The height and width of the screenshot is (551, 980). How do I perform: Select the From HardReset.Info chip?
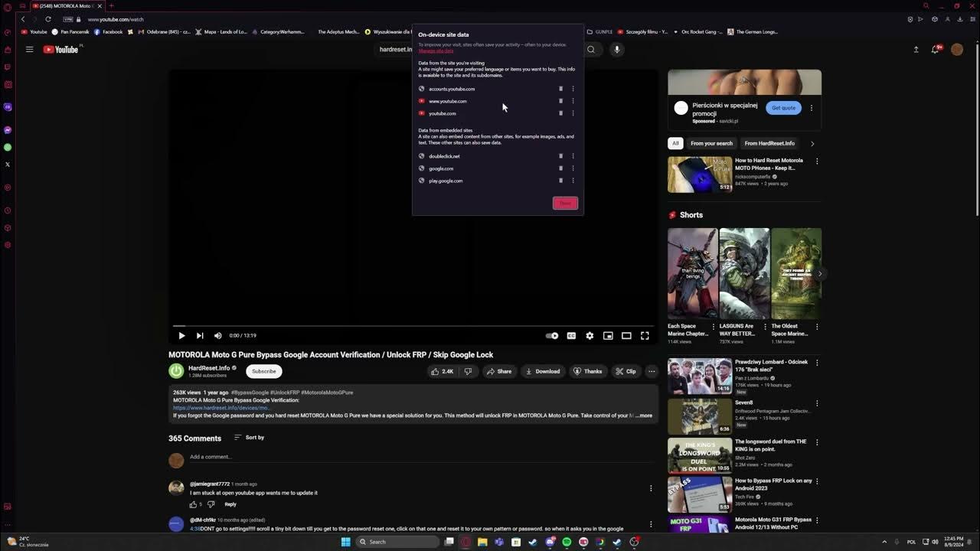coord(769,143)
